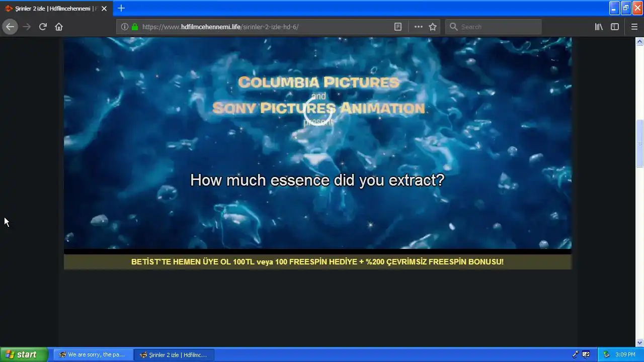Image resolution: width=644 pixels, height=362 pixels.
Task: Close the Şirinler 2 izle tab
Action: pos(104,9)
